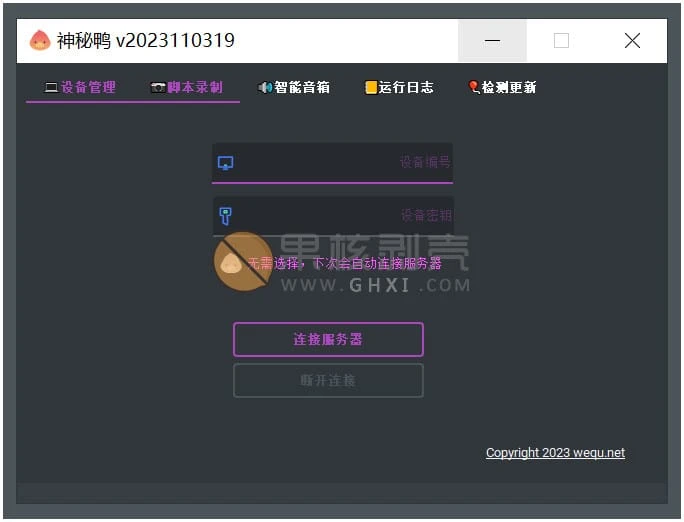This screenshot has width=684, height=522.
Task: Click the blue key icon in 设备密钥 field
Action: point(226,216)
